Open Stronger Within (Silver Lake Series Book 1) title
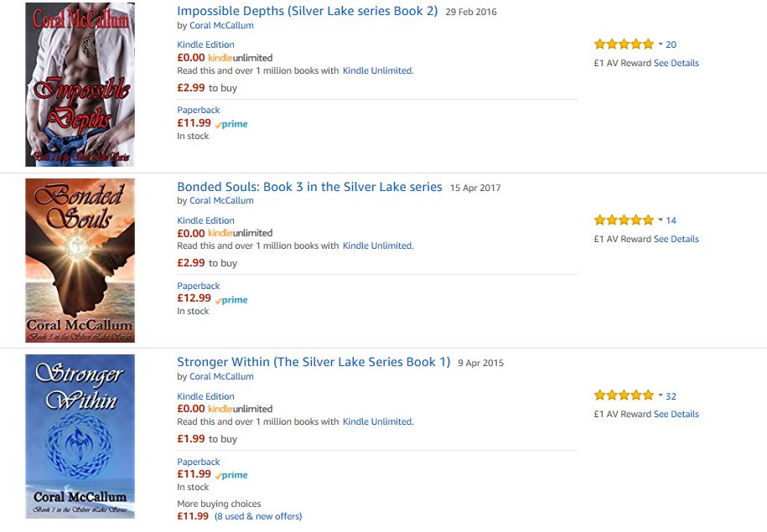 coord(314,362)
